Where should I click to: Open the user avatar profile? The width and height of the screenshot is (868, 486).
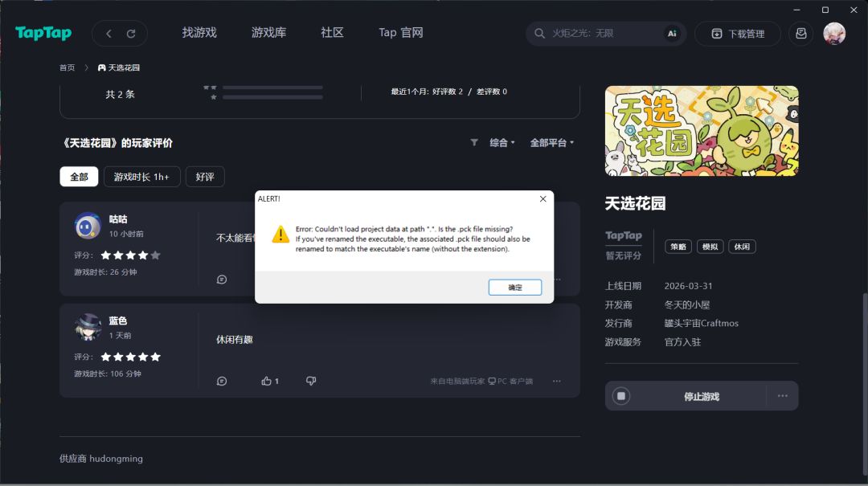coord(833,33)
